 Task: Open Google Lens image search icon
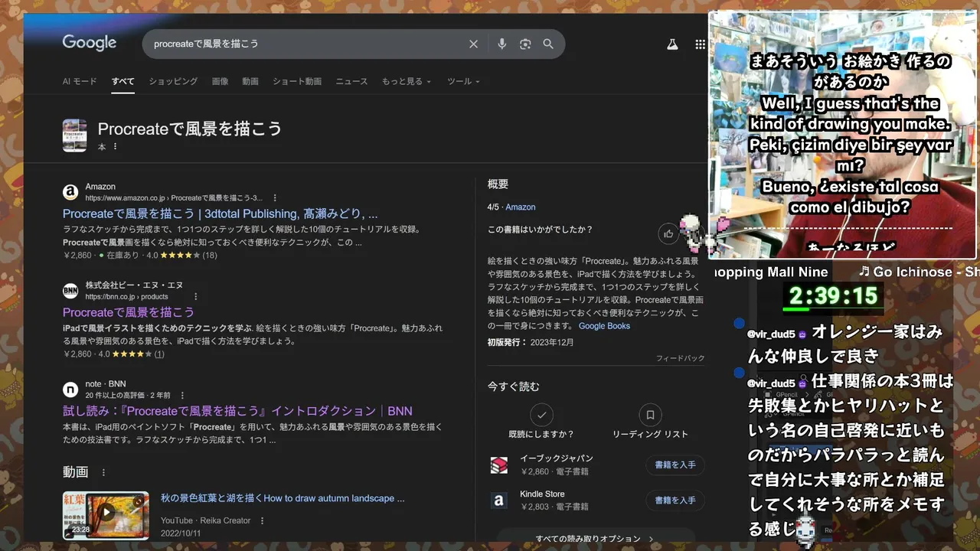tap(525, 44)
